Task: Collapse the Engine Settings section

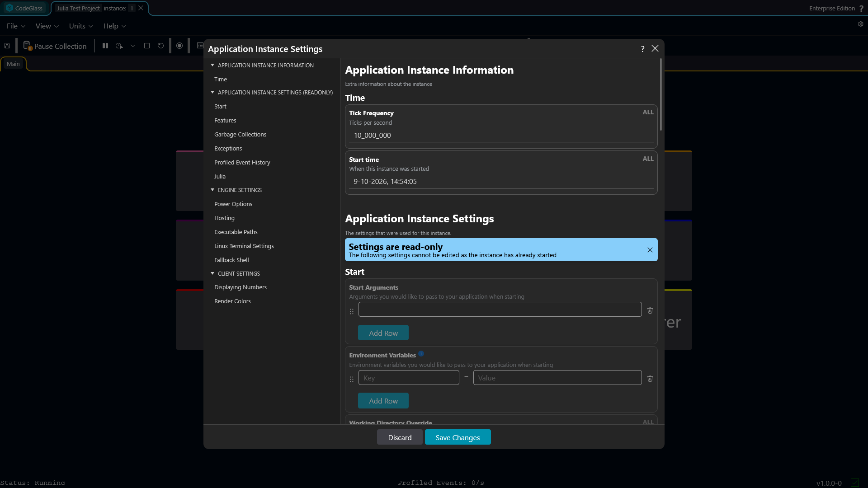Action: tap(212, 190)
